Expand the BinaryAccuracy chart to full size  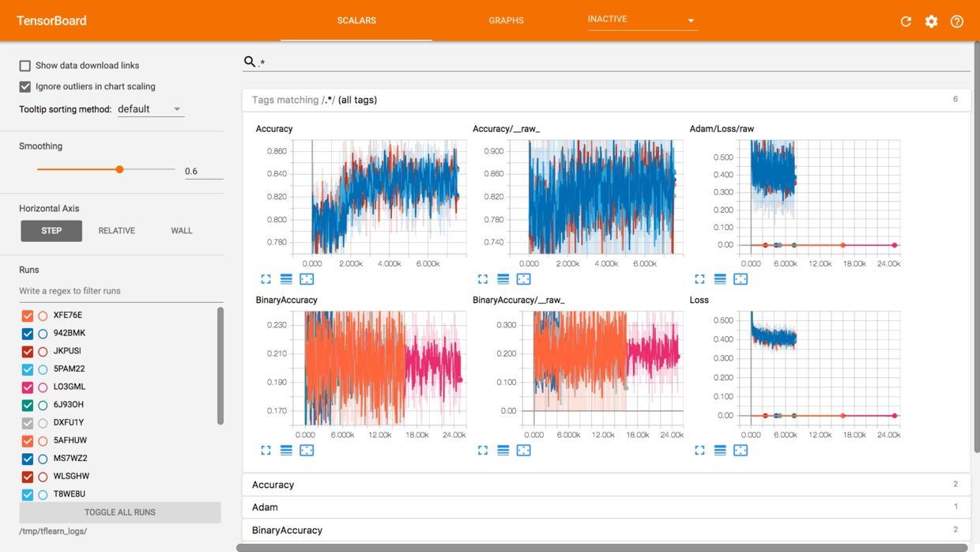pyautogui.click(x=266, y=451)
